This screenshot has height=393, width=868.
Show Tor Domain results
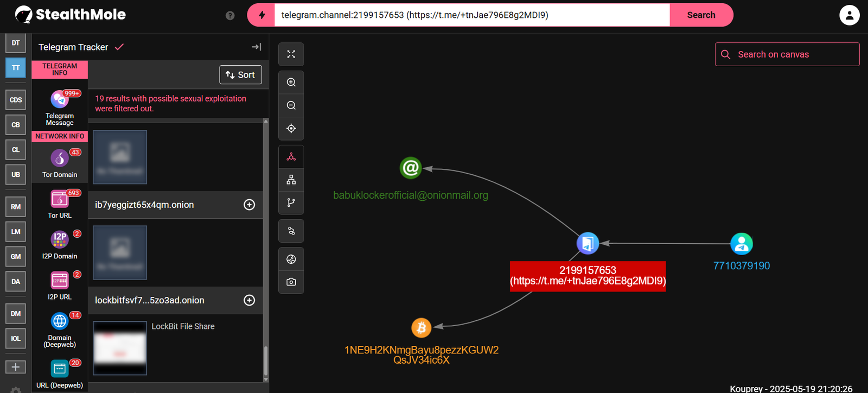point(60,163)
